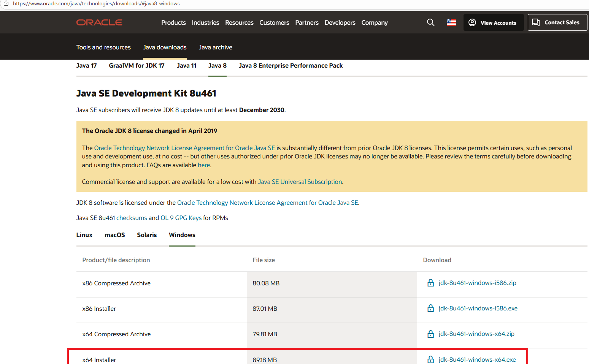Click the browser address bar URL
This screenshot has width=589, height=364.
(96, 3)
